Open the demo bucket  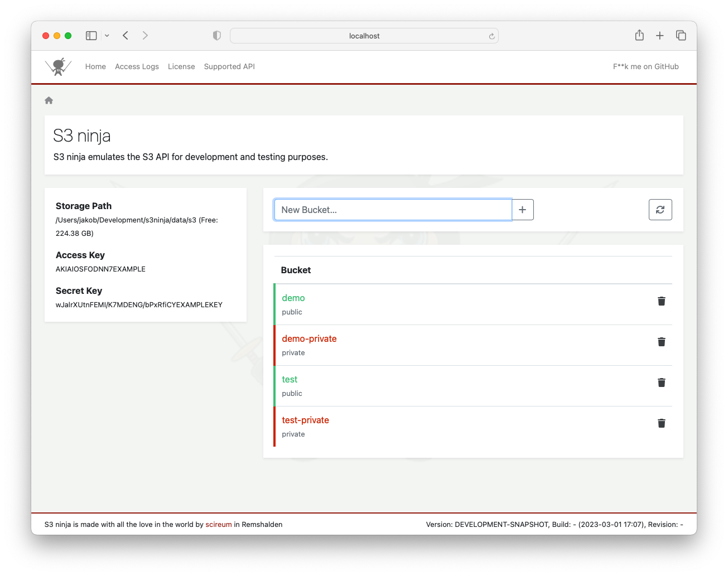tap(293, 298)
